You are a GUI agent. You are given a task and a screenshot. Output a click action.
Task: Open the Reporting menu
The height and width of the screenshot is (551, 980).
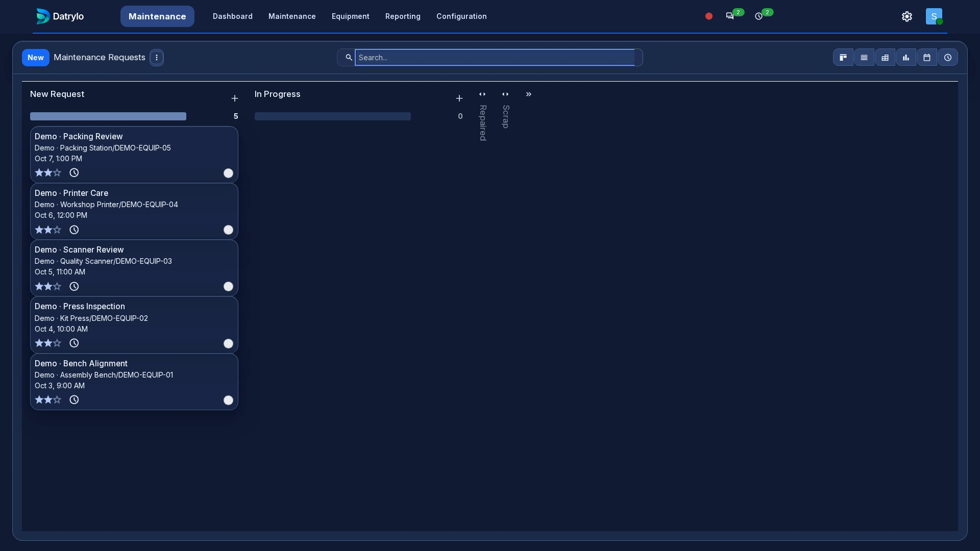(403, 16)
